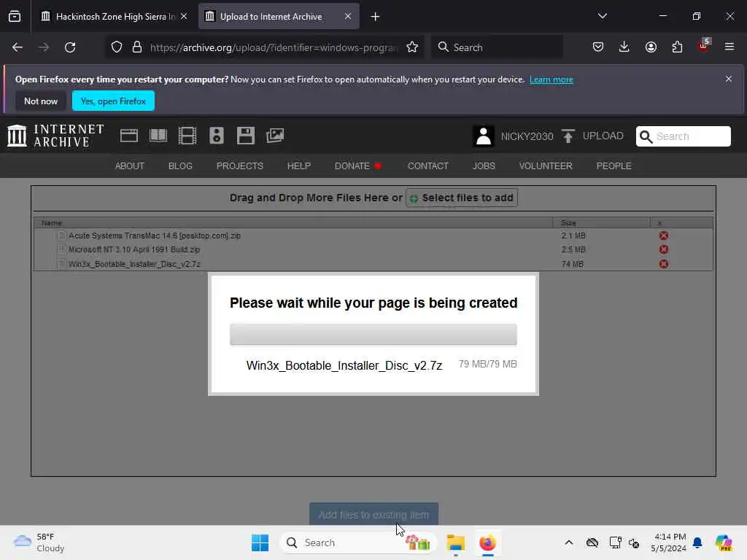Open the CONTACT menu item
The height and width of the screenshot is (560, 747).
[x=427, y=166]
